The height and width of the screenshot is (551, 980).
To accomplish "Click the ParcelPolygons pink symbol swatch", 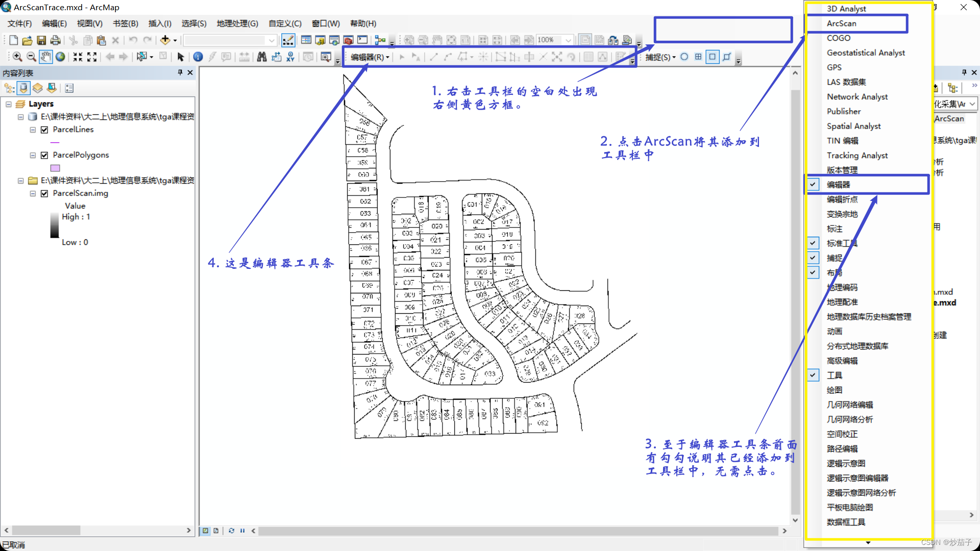I will [55, 168].
